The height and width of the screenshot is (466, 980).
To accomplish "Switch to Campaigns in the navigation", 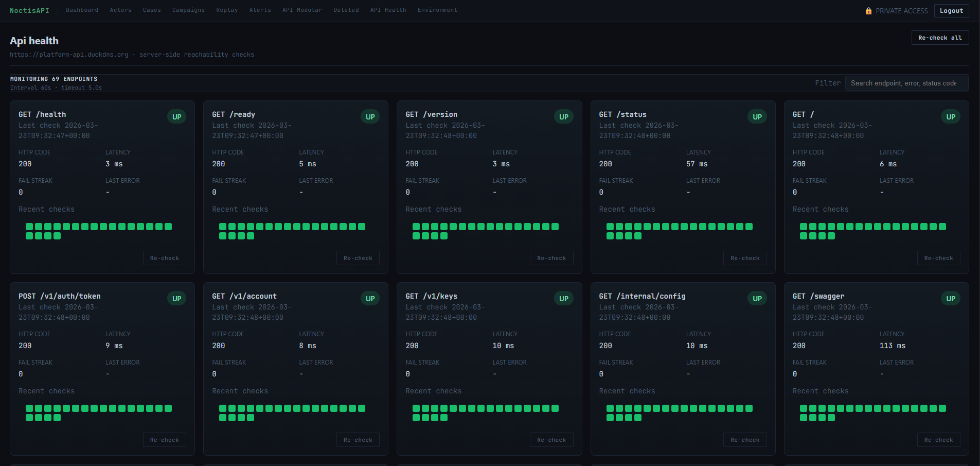I will (x=188, y=10).
